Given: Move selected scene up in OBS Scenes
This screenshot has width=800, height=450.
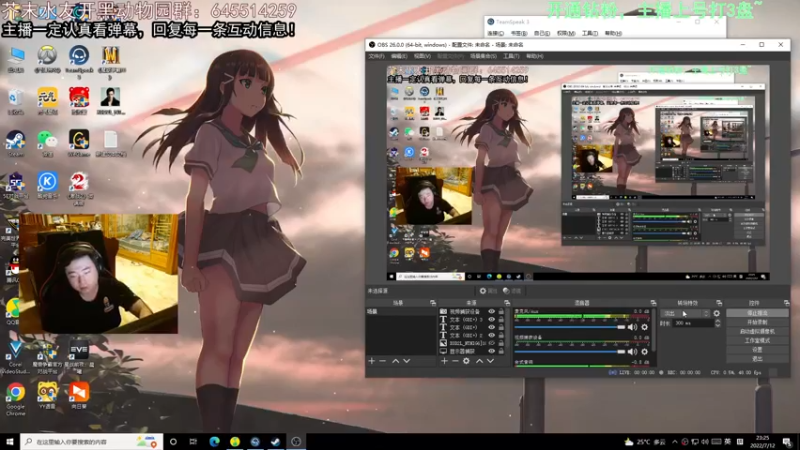Looking at the screenshot, I should pos(395,361).
